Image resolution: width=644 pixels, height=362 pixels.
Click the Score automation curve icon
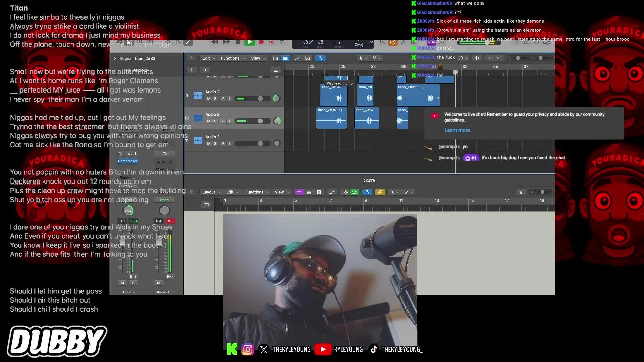pos(332,192)
